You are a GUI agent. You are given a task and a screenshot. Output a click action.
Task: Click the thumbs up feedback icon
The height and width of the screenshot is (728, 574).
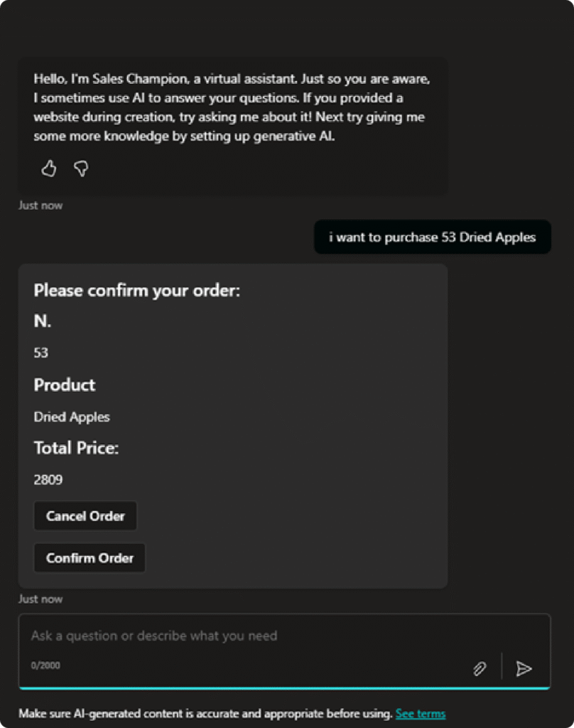point(48,168)
